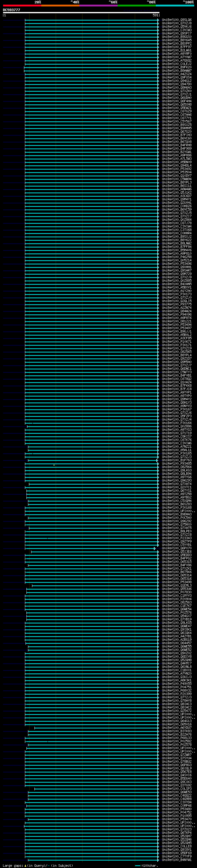Select hit label UniRef100_A5AL11

click(177, 450)
